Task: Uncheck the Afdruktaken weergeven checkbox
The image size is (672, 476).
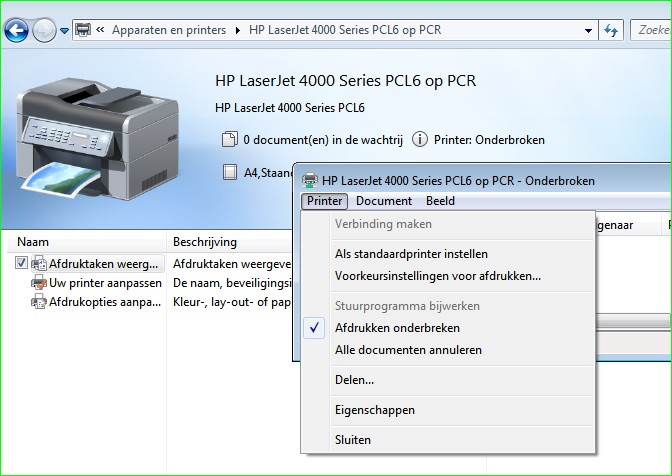Action: pyautogui.click(x=21, y=262)
